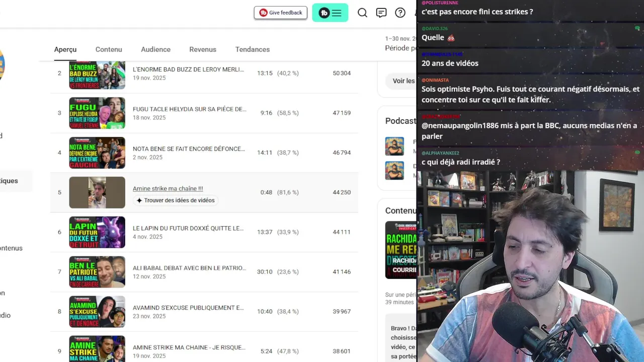Select the date 23 nov. 2025

[x=149, y=316]
